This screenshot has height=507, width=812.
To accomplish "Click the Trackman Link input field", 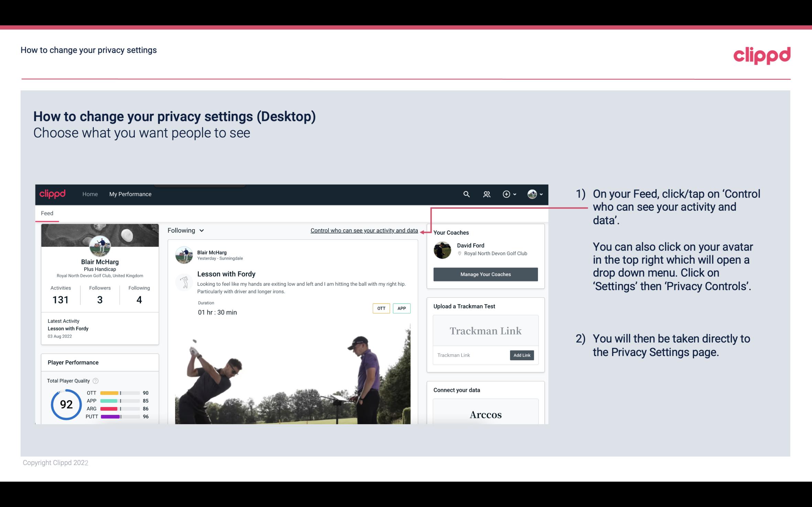I will pyautogui.click(x=470, y=355).
